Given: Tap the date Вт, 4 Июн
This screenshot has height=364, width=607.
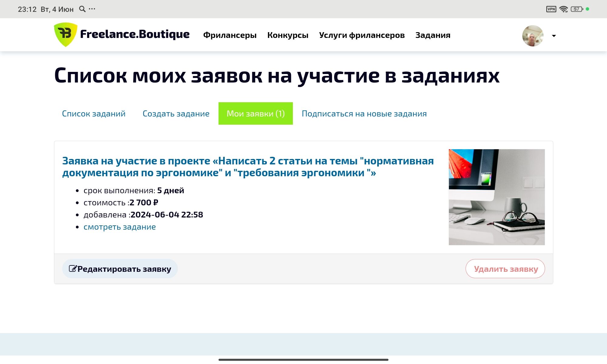Looking at the screenshot, I should coord(57,9).
